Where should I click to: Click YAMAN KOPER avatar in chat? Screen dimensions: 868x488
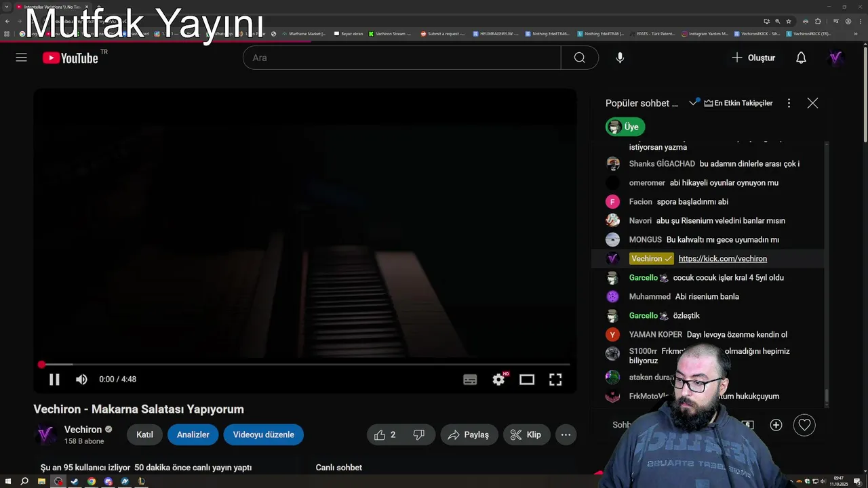612,334
